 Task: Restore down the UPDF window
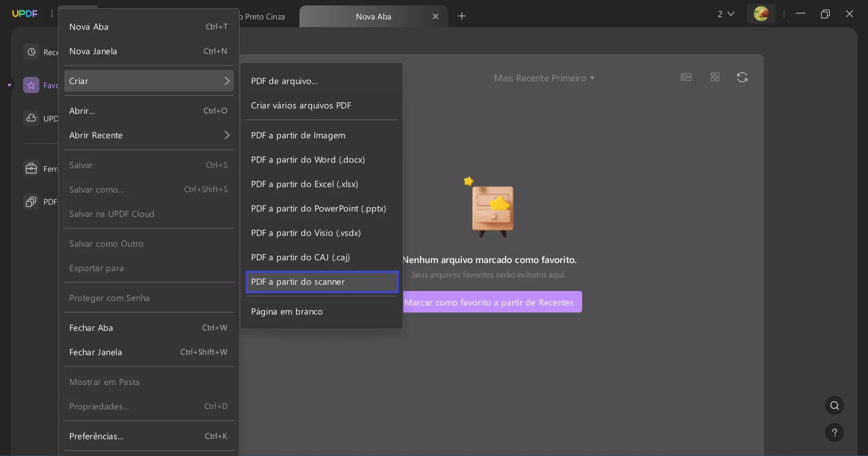tap(825, 14)
